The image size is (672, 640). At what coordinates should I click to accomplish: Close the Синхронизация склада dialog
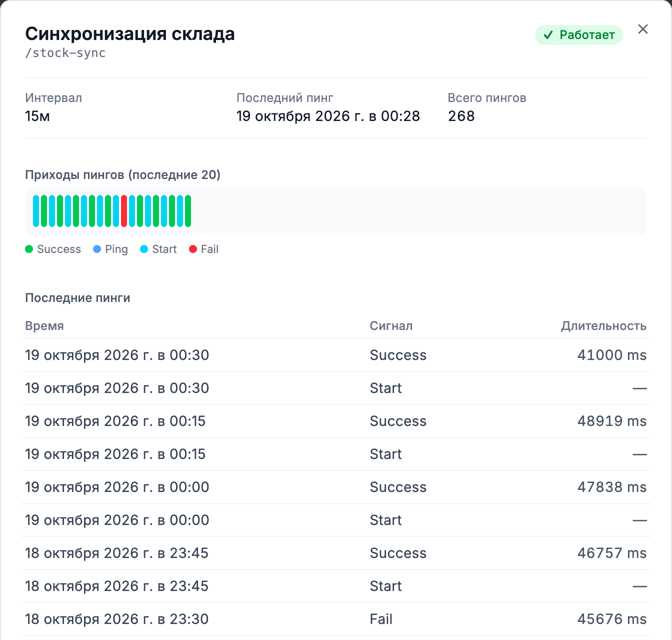click(x=643, y=29)
